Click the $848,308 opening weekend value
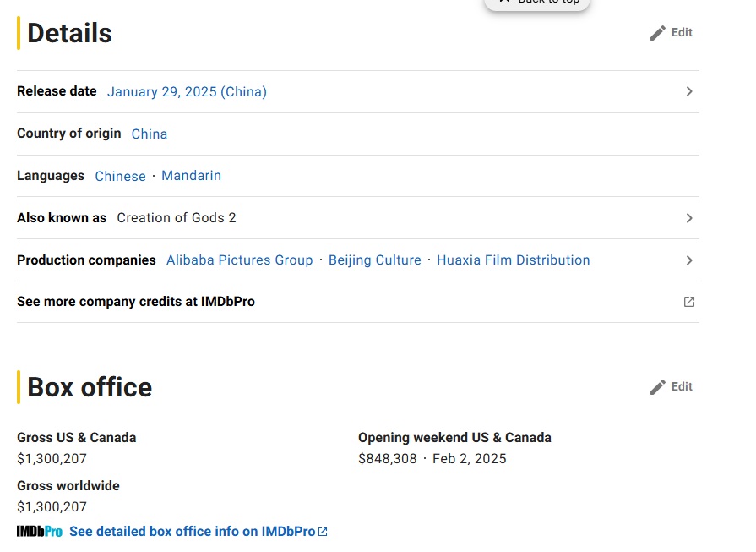756x552 pixels. [388, 459]
